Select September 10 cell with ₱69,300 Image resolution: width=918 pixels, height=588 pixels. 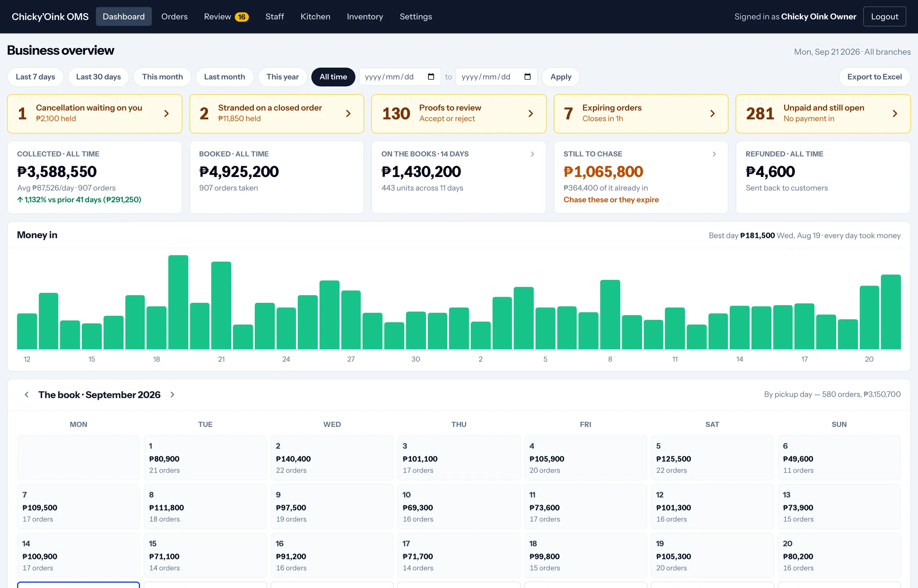click(459, 506)
